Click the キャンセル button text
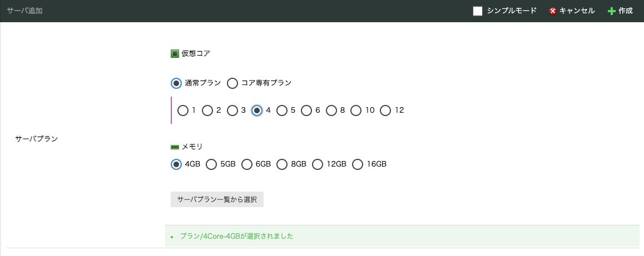Screen dimensions: 644x256 point(577,11)
